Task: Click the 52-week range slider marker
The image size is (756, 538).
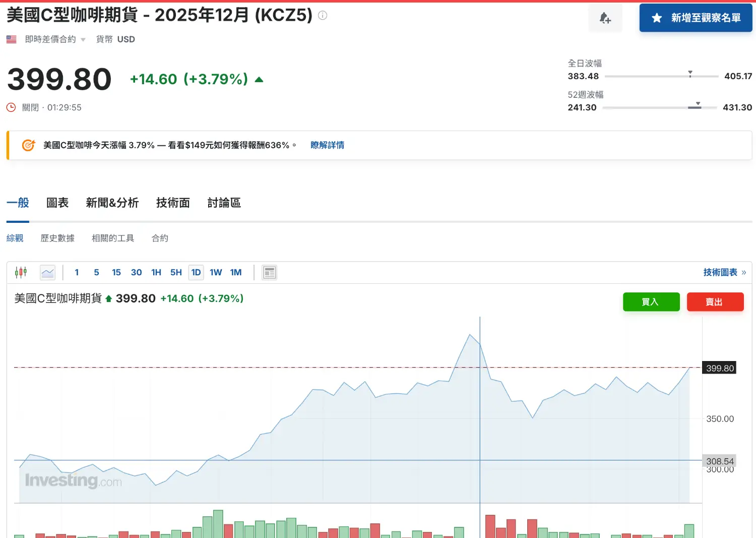Action: pos(698,105)
